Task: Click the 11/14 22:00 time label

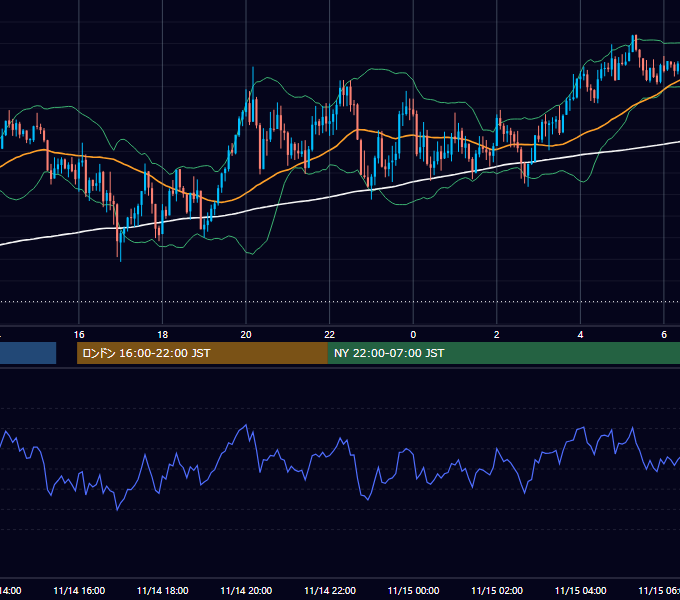Action: pyautogui.click(x=330, y=590)
